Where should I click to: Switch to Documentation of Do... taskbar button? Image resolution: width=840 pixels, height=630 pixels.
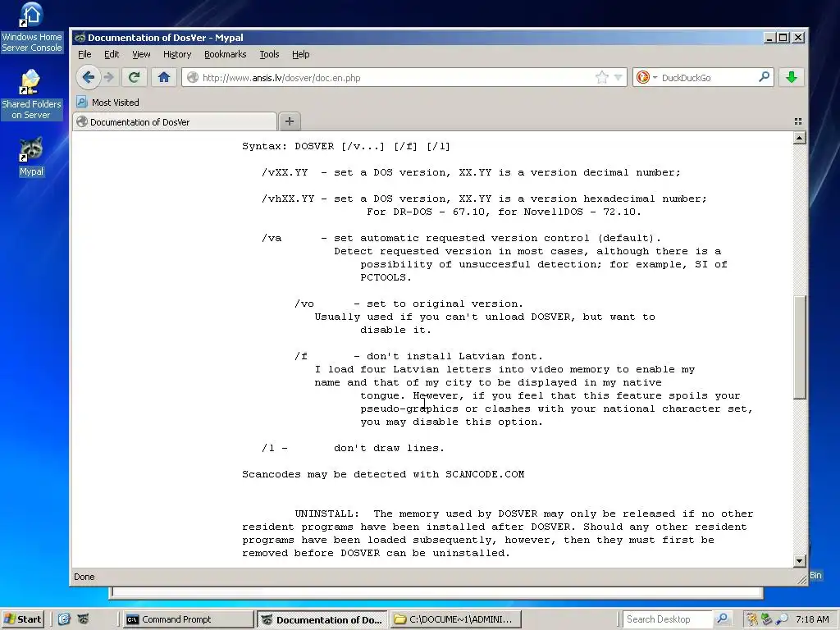pyautogui.click(x=322, y=619)
